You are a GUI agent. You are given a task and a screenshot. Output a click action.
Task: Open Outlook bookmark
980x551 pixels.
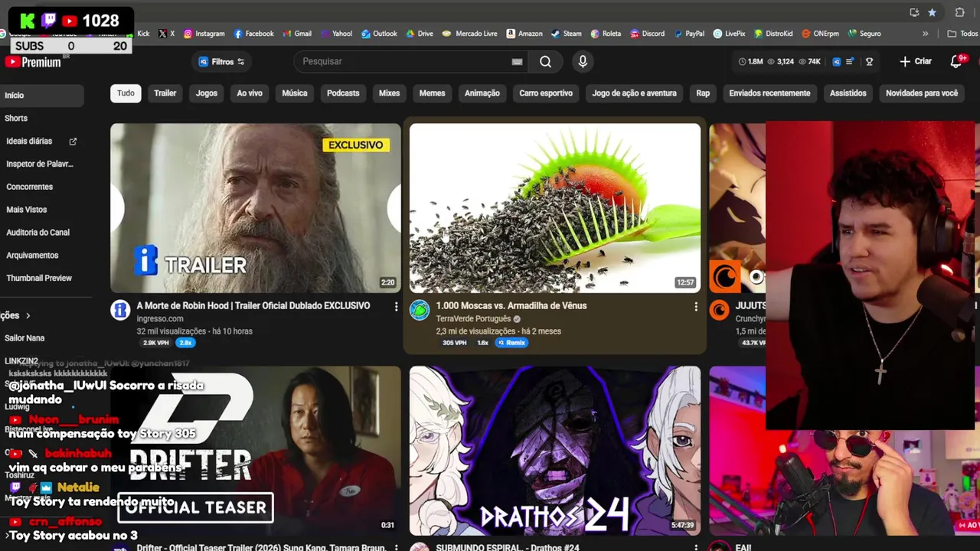tap(379, 34)
